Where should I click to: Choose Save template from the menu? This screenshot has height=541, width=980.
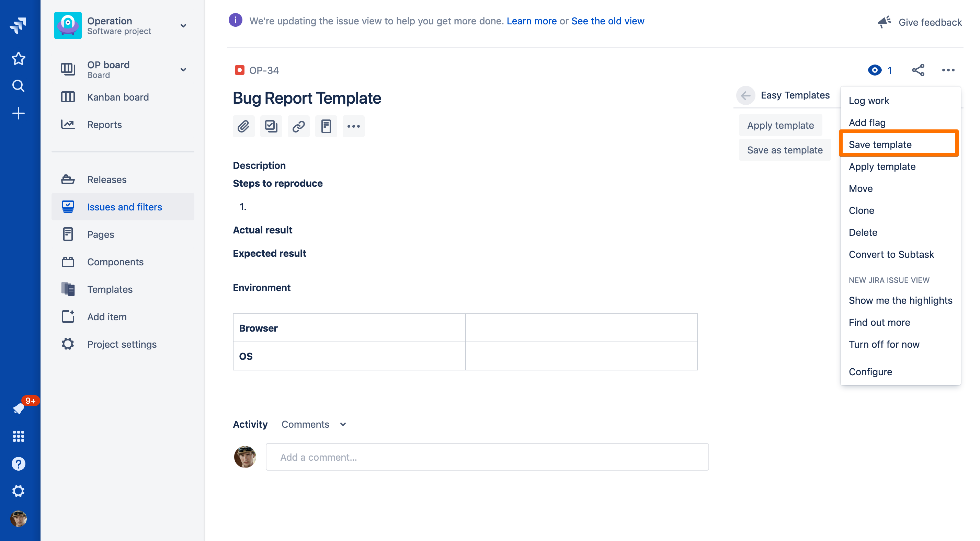pyautogui.click(x=880, y=145)
